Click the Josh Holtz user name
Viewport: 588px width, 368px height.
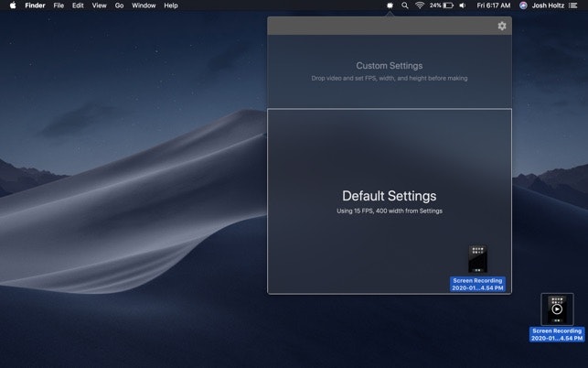coord(548,5)
